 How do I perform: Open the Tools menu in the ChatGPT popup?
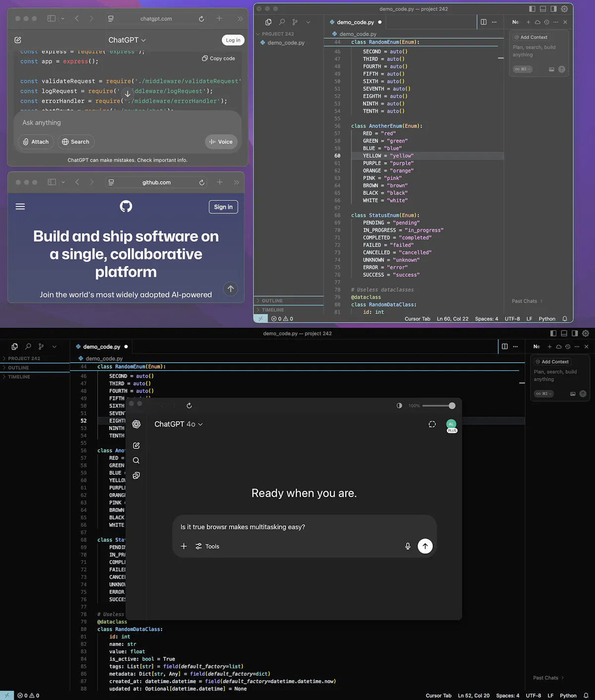coord(207,546)
